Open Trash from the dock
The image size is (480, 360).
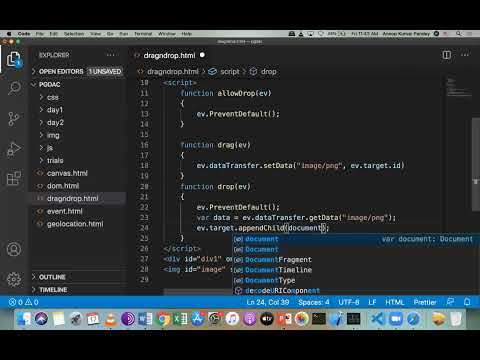coord(456,319)
